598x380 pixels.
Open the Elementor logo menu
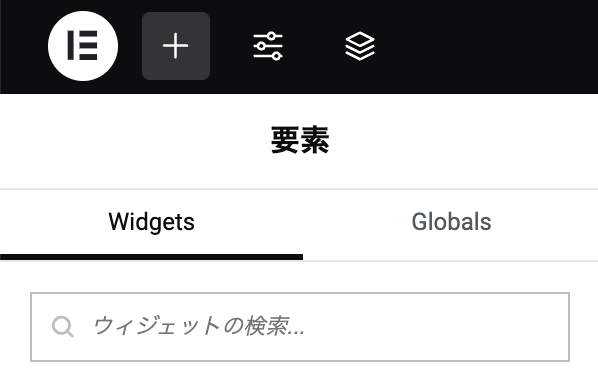coord(83,46)
